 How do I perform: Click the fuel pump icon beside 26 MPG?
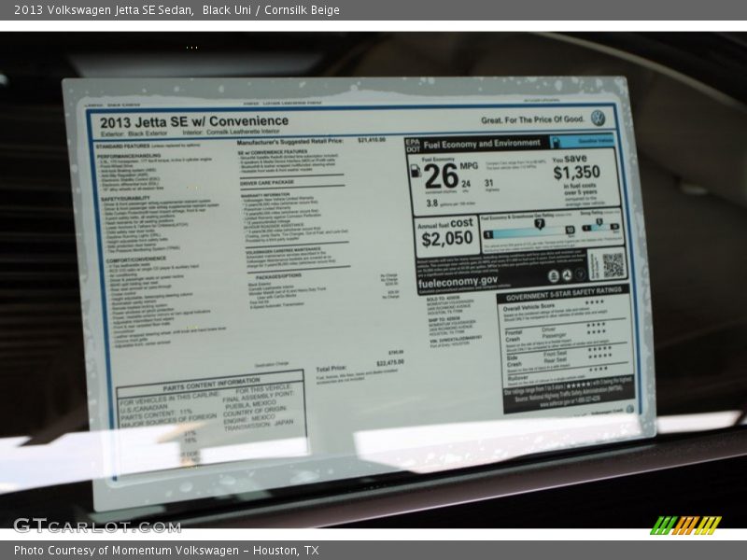pyautogui.click(x=416, y=172)
